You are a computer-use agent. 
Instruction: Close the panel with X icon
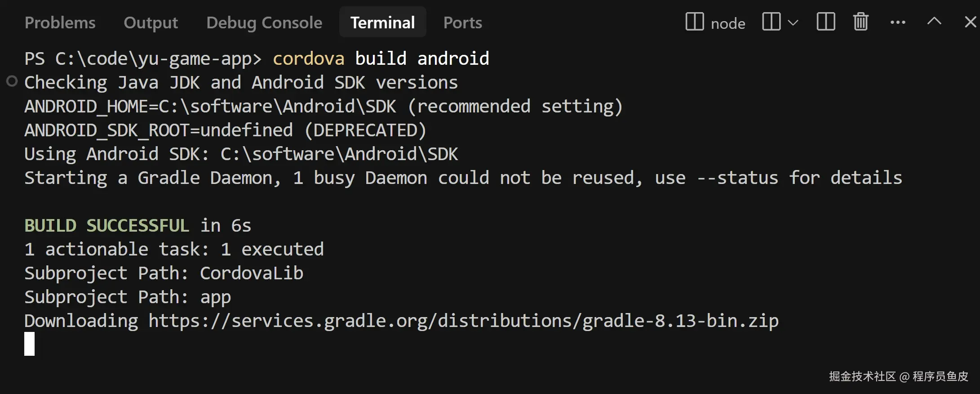point(971,22)
